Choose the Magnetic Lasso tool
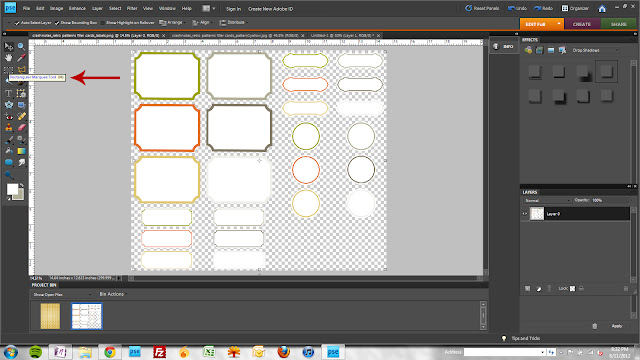The image size is (640, 360). pos(21,69)
